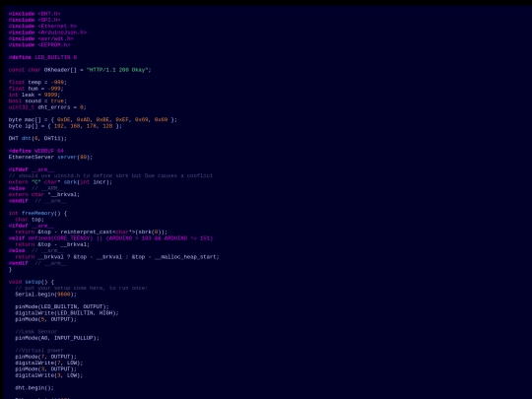Click the 'pinMode(3, OUTPUT);' line
Viewport: 532px width, 399px height.
[45, 369]
